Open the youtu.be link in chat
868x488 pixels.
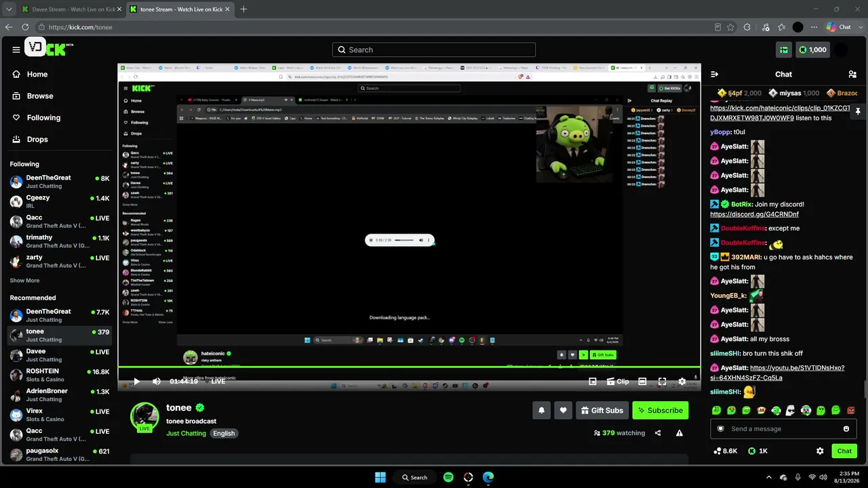click(x=777, y=373)
